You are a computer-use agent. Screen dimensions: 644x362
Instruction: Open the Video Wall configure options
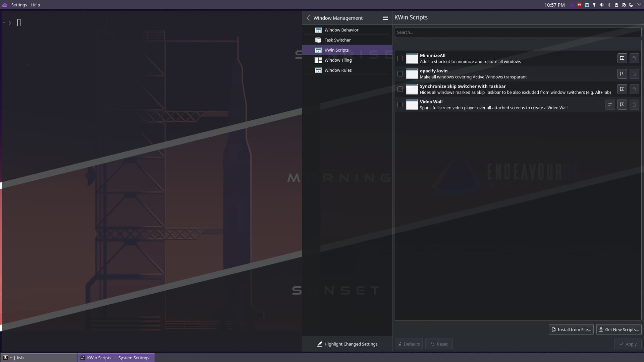(x=609, y=105)
